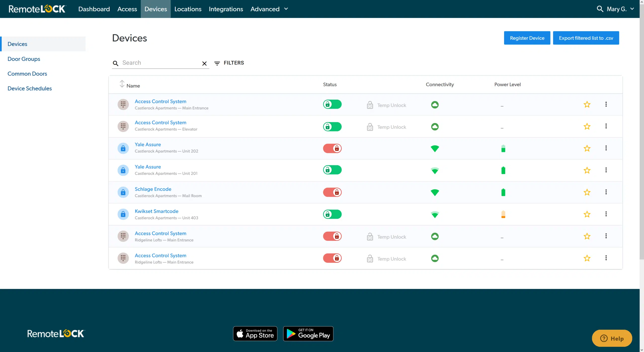Click the green battery icon for Unit 202
This screenshot has height=352, width=644.
click(503, 148)
